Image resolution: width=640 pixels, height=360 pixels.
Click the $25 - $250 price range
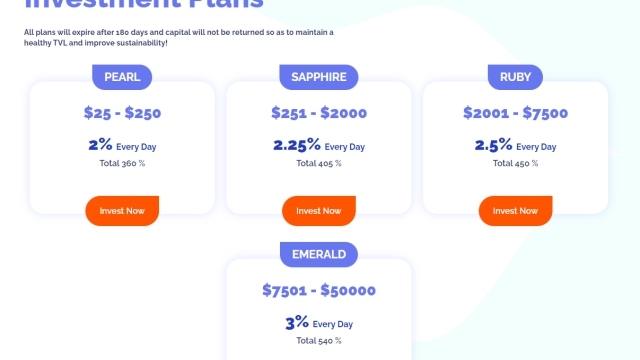[122, 113]
